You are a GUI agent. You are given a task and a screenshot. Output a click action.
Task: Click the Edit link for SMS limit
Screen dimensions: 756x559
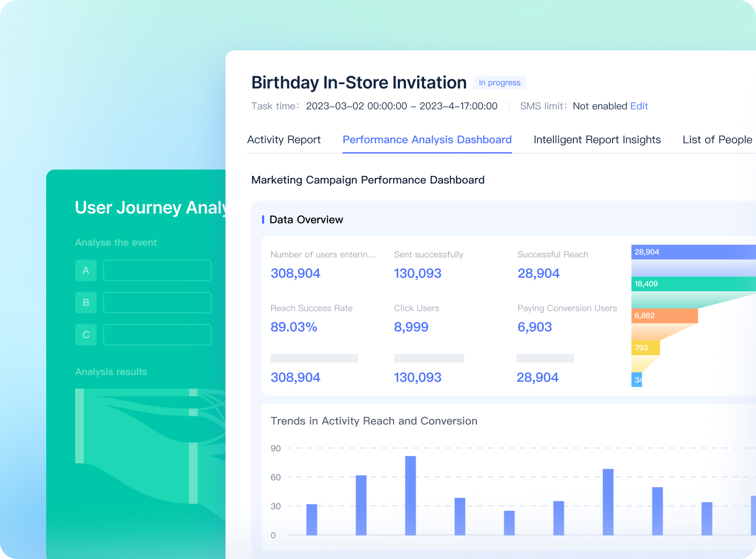pyautogui.click(x=639, y=106)
